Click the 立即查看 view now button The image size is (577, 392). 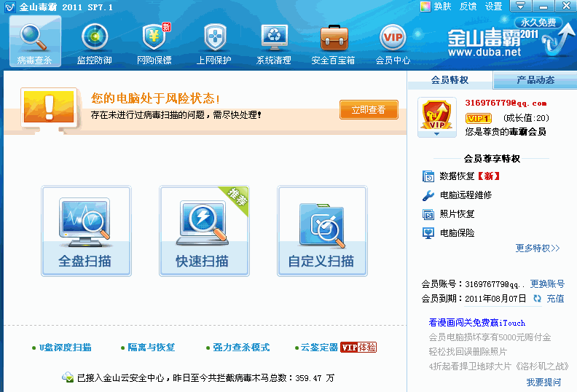(x=369, y=110)
